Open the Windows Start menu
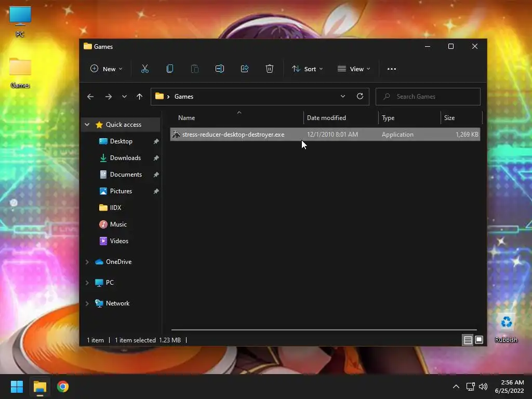 (17, 387)
